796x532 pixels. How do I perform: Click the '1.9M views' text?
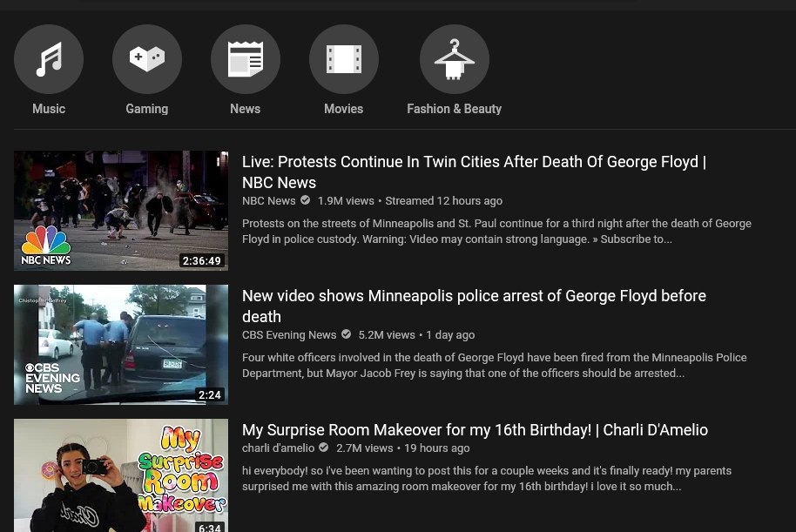click(346, 200)
